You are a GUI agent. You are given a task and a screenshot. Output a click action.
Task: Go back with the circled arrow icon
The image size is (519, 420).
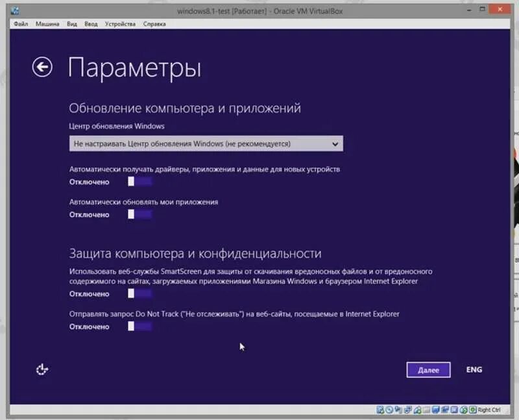tap(42, 68)
